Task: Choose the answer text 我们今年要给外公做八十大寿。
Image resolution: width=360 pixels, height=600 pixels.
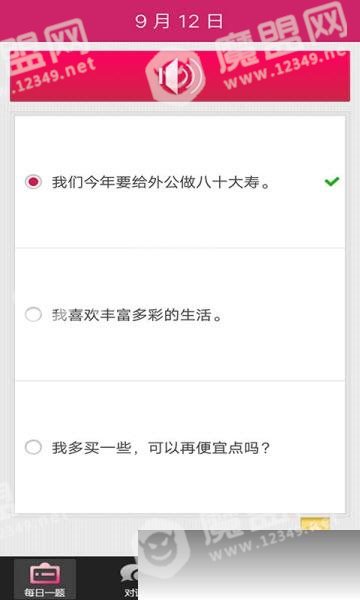Action: point(161,182)
